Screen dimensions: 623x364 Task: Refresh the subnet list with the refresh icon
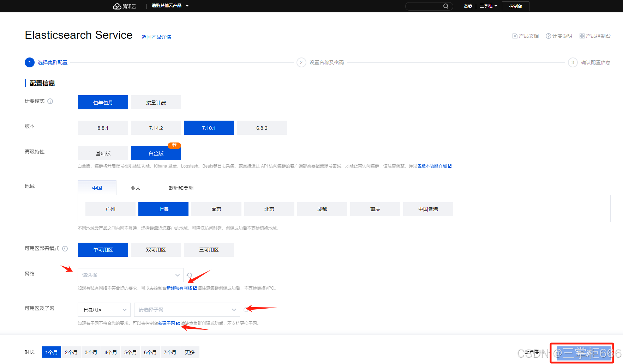246,309
